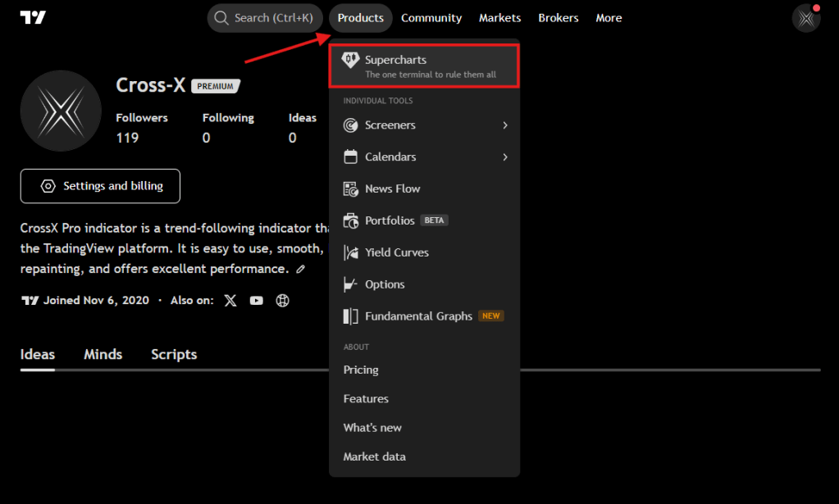Click the Search box

point(265,18)
